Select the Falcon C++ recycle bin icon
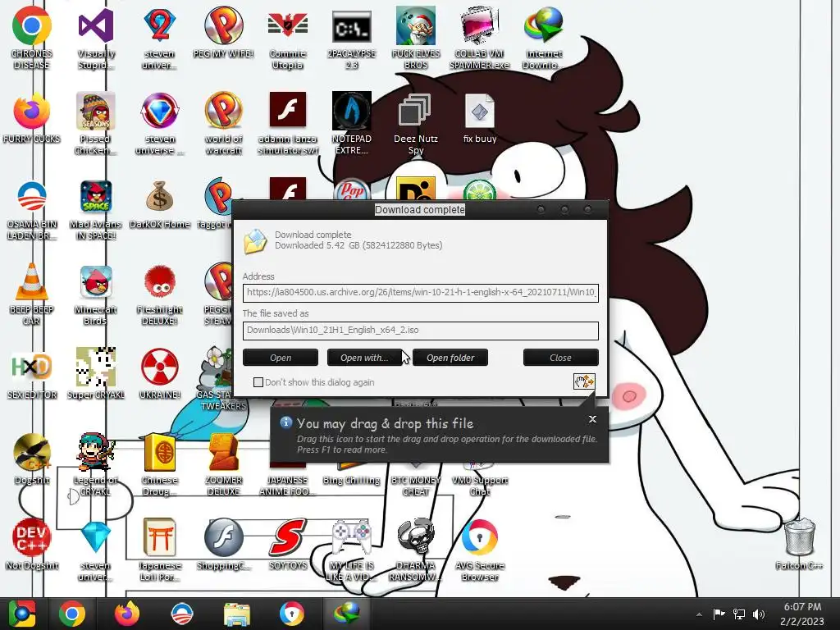Viewport: 840px width, 630px height. point(799,545)
